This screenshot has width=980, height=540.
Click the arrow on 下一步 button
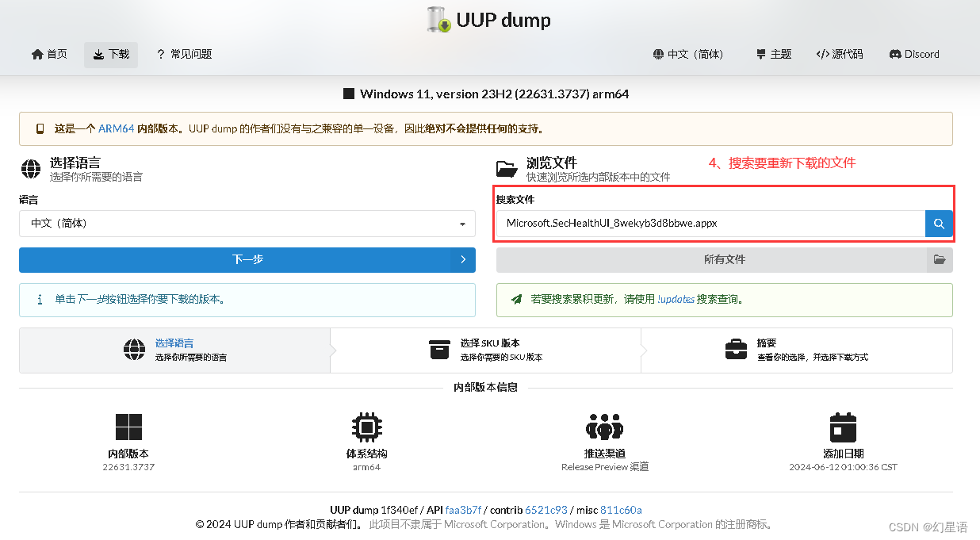tap(463, 260)
